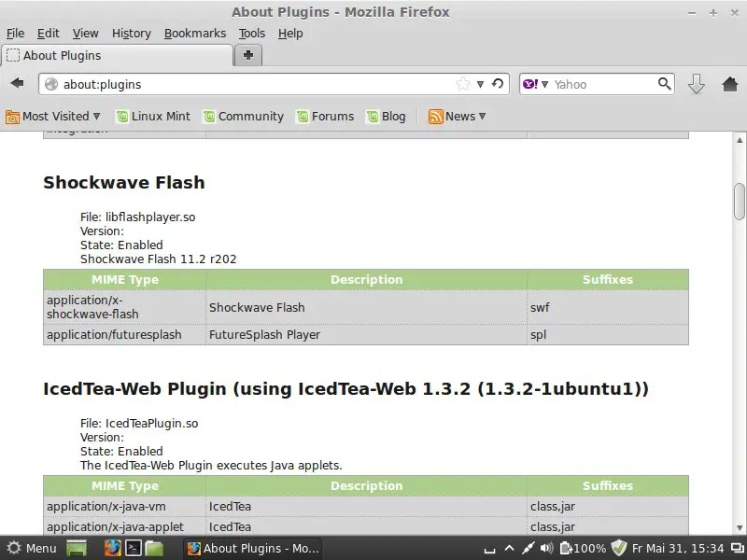Open a new tab with plus button
Screen dimensions: 747x560
click(x=247, y=55)
